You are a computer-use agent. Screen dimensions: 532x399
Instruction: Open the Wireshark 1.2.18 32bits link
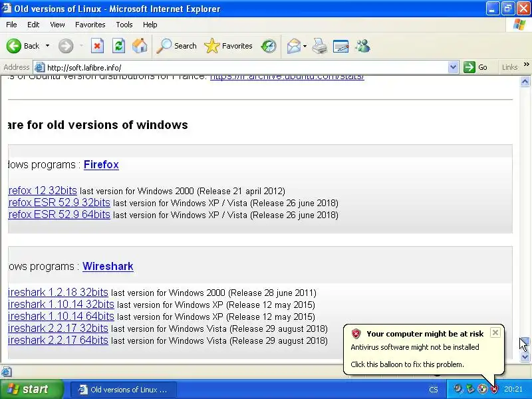click(x=58, y=292)
